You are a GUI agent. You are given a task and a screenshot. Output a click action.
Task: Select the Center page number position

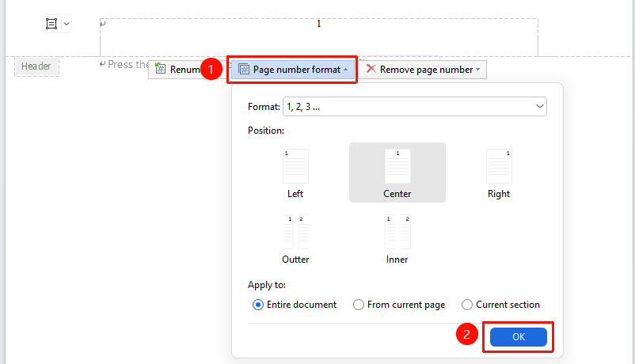(x=397, y=173)
